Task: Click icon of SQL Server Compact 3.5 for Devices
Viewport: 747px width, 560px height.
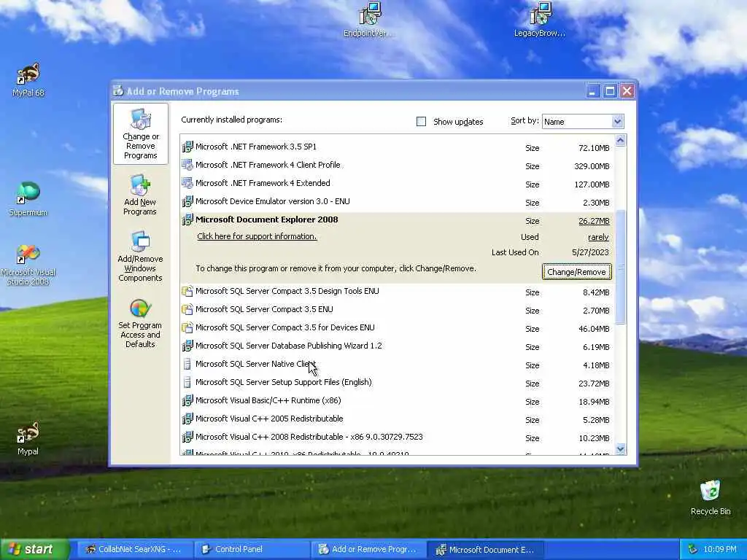Action: tap(187, 327)
